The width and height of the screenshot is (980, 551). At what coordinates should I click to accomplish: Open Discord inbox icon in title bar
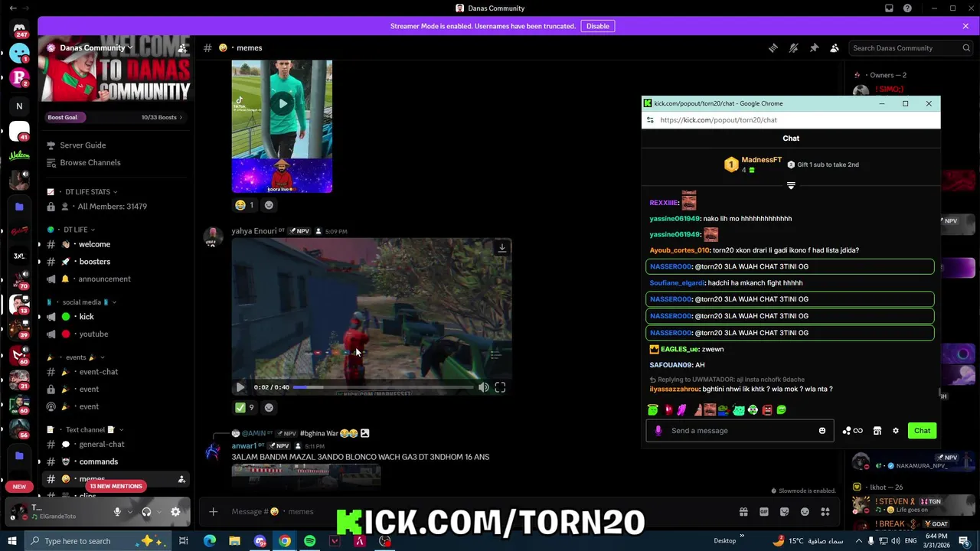[x=889, y=8]
